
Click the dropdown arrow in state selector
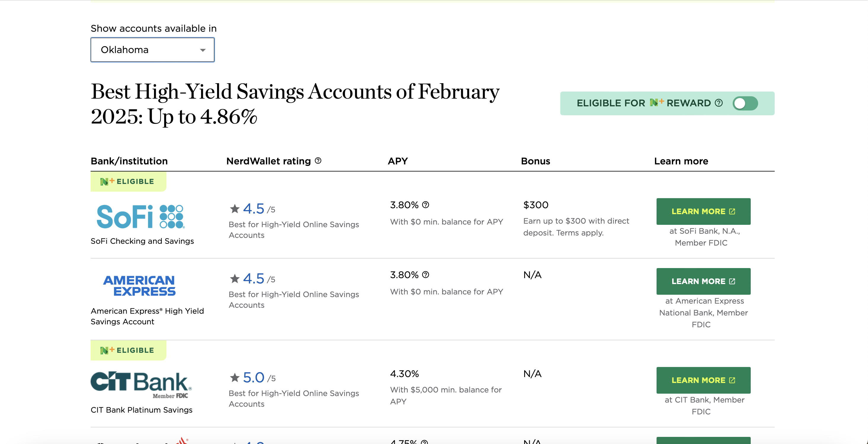pyautogui.click(x=203, y=50)
